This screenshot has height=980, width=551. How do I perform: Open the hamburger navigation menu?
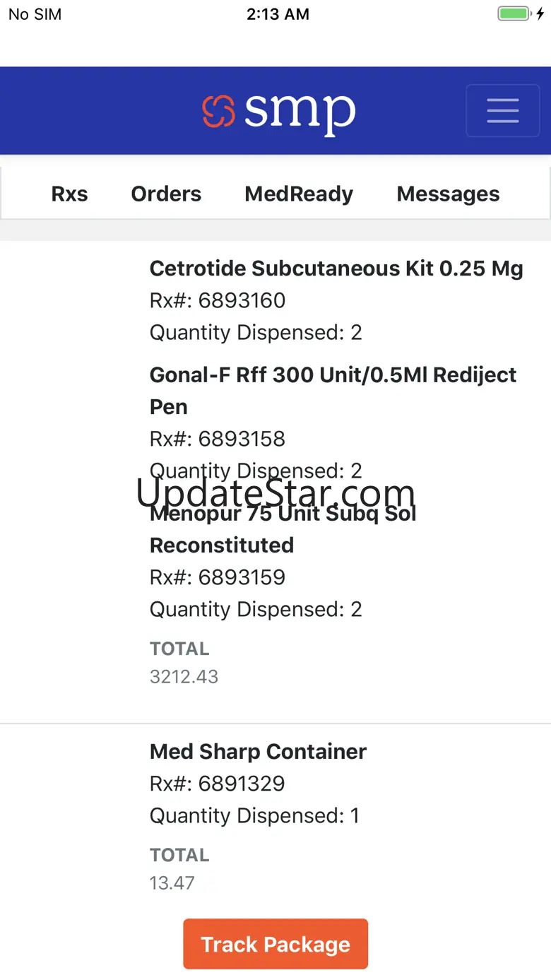tap(502, 111)
